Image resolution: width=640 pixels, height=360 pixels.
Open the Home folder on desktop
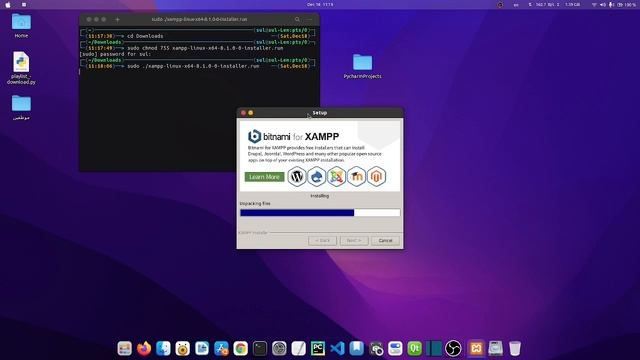click(21, 25)
